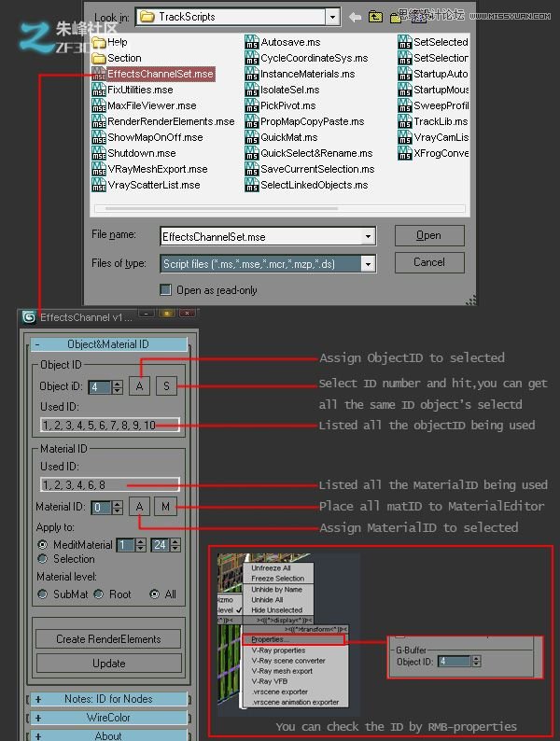The height and width of the screenshot is (741, 560).
Task: Click the up-one-level folder icon
Action: pyautogui.click(x=375, y=18)
